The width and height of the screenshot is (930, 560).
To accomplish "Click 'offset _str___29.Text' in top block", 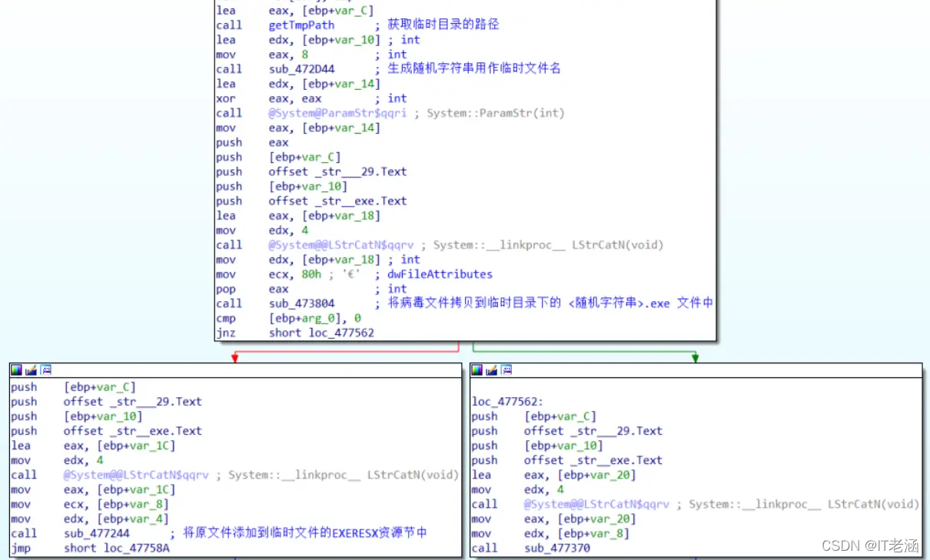I will (x=337, y=172).
